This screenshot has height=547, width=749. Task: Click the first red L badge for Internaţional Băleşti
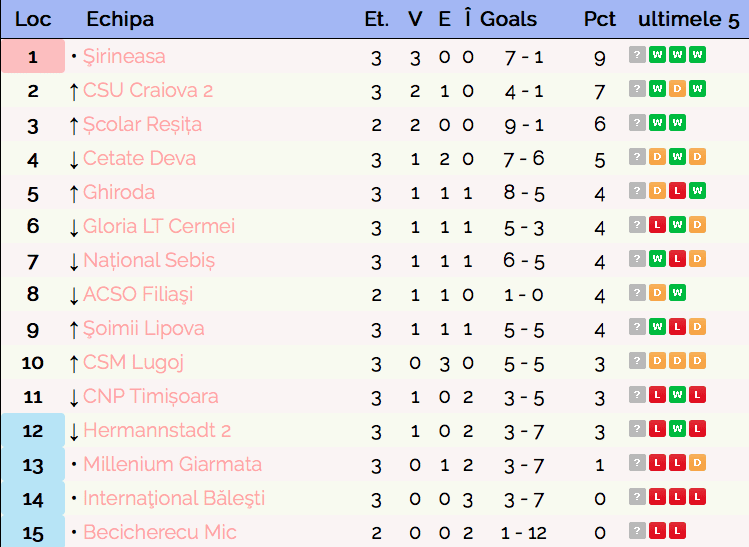657,497
